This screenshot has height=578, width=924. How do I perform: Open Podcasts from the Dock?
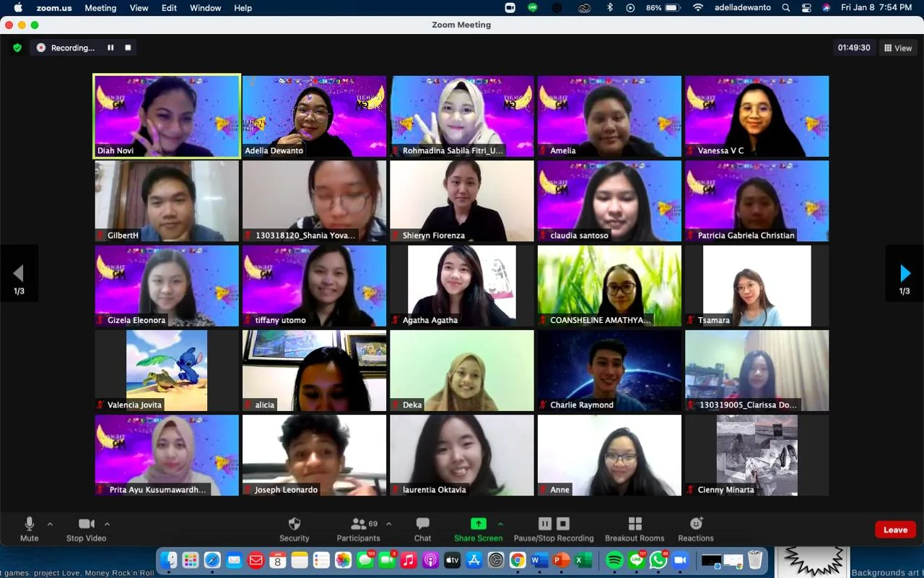point(430,560)
